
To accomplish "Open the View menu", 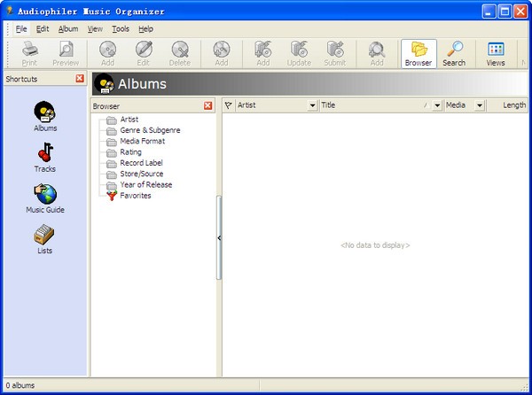I will tap(95, 29).
